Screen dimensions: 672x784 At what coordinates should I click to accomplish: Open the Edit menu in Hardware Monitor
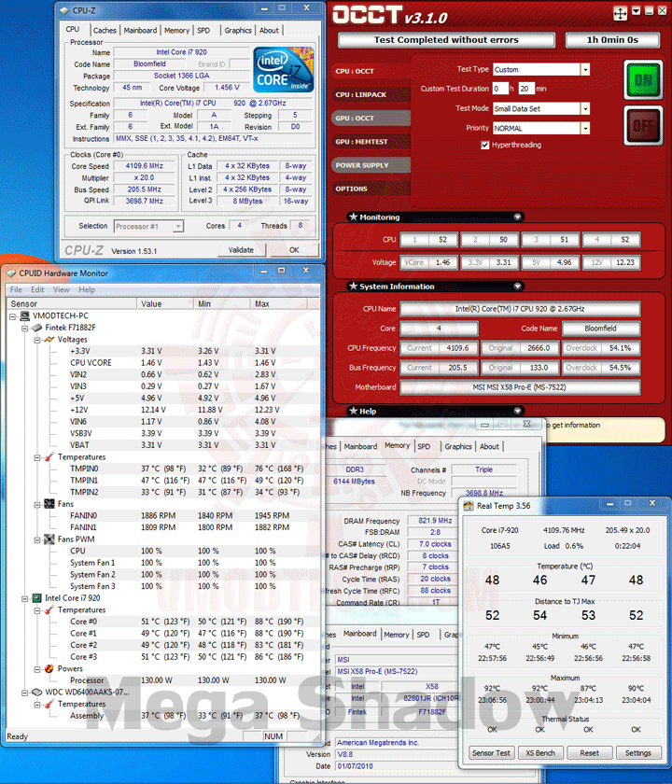37,290
